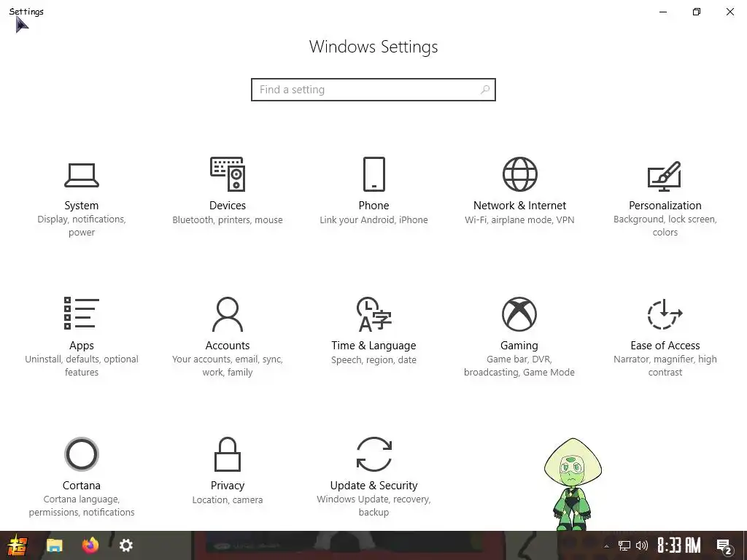Click 'Speech, region, date' description
Screen dimensions: 747x560
tap(373, 360)
